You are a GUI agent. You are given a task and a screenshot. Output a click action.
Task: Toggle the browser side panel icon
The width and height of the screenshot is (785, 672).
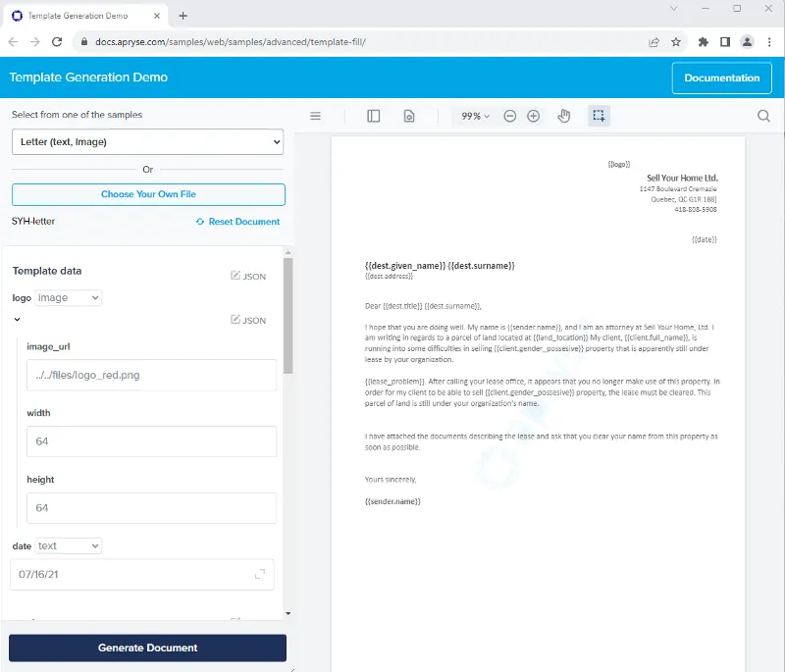[725, 42]
